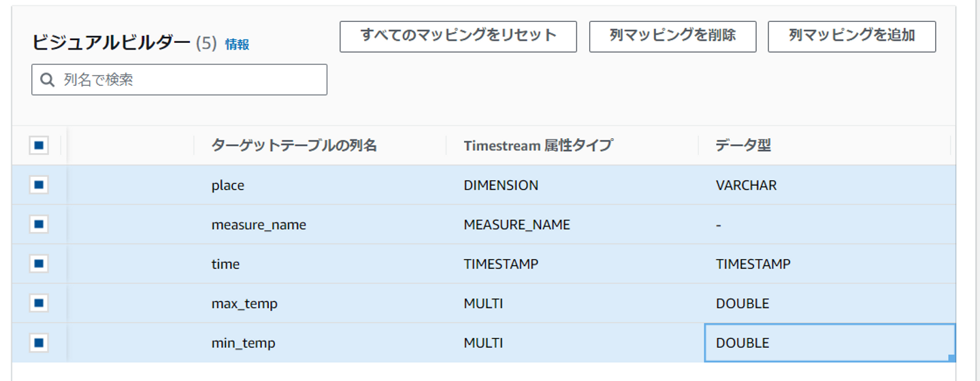Select the DOUBLE data type cell for min_temp

click(x=742, y=343)
